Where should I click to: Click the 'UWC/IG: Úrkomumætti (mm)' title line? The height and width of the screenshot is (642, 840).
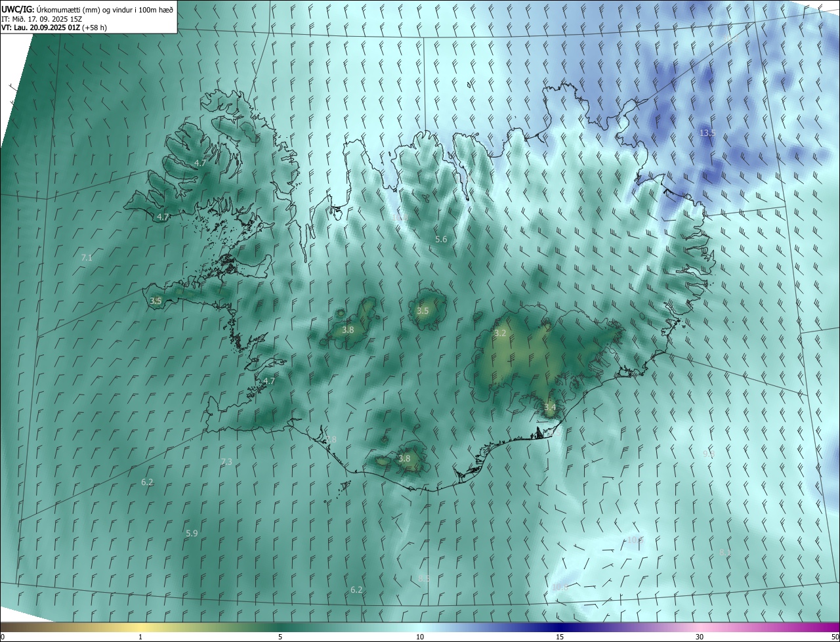87,10
